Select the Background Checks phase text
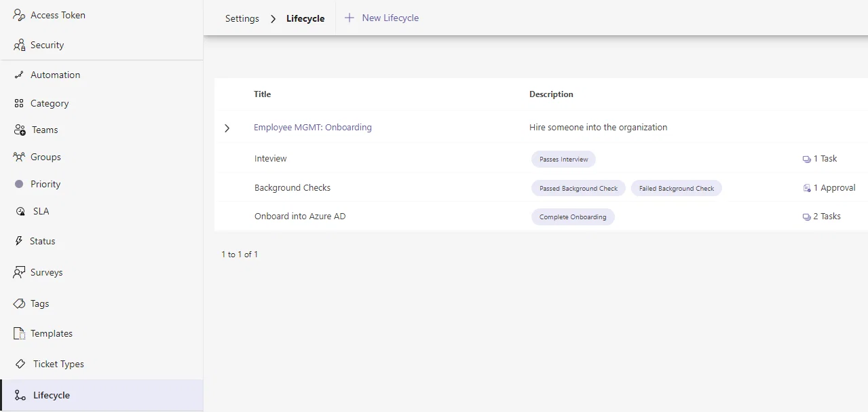 [293, 188]
